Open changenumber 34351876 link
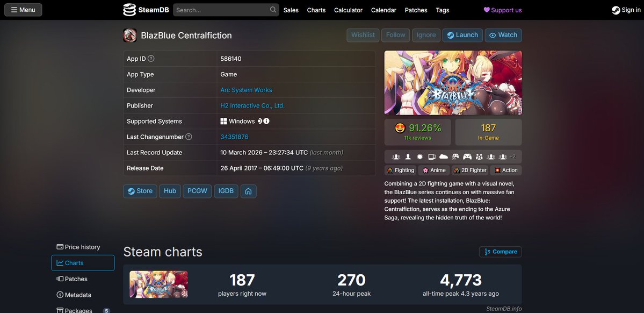The height and width of the screenshot is (313, 644). tap(234, 137)
